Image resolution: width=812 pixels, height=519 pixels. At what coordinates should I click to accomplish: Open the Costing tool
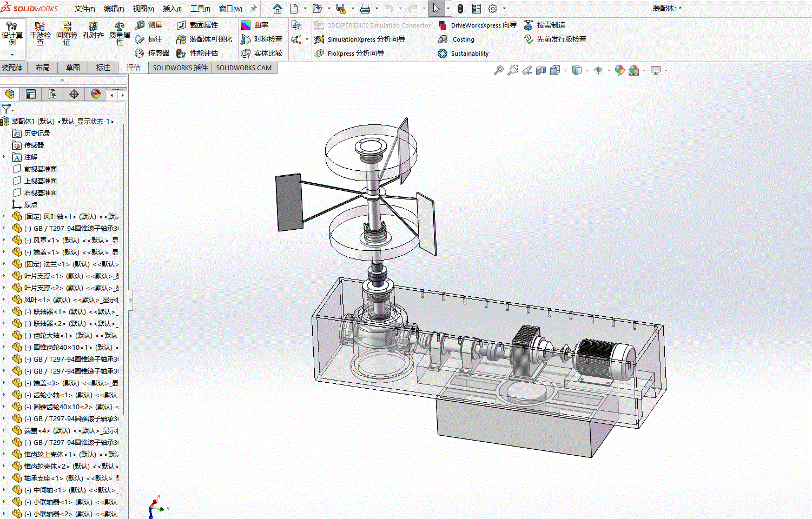click(x=456, y=39)
